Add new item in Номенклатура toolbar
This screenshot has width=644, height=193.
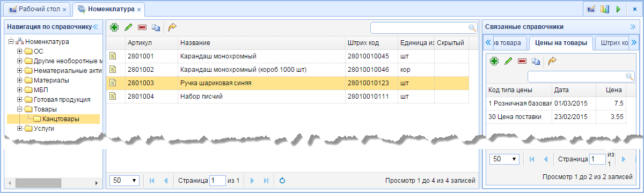pyautogui.click(x=114, y=27)
